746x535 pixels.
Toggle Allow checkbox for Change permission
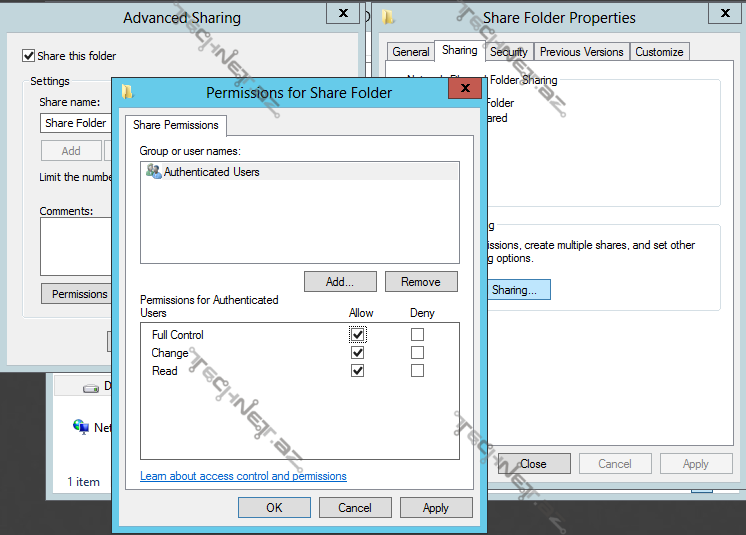(358, 353)
